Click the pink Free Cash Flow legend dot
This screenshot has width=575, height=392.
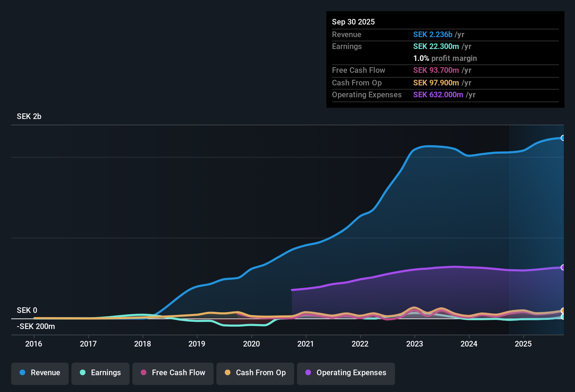tap(144, 373)
